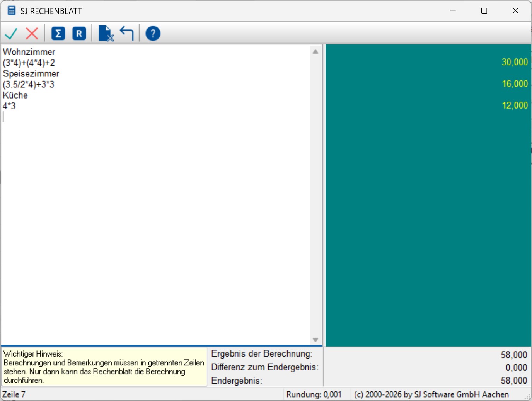Confirm calculation with the green checkmark
This screenshot has height=401, width=532.
(11, 34)
